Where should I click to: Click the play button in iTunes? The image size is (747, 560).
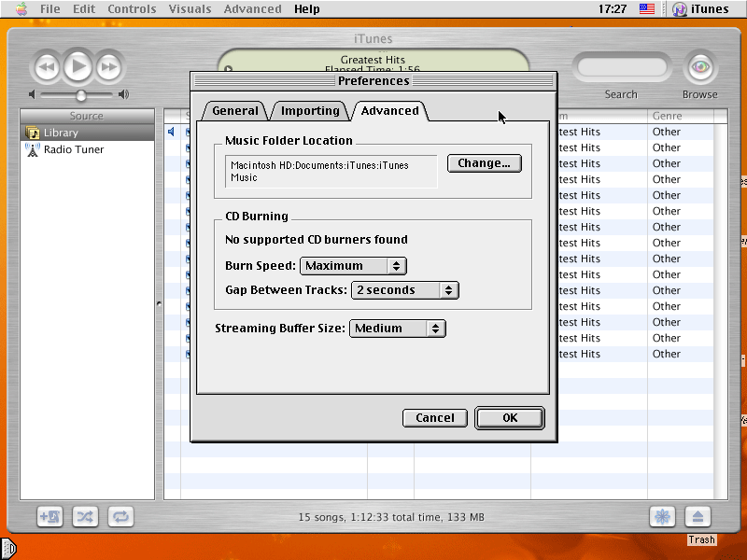point(78,66)
